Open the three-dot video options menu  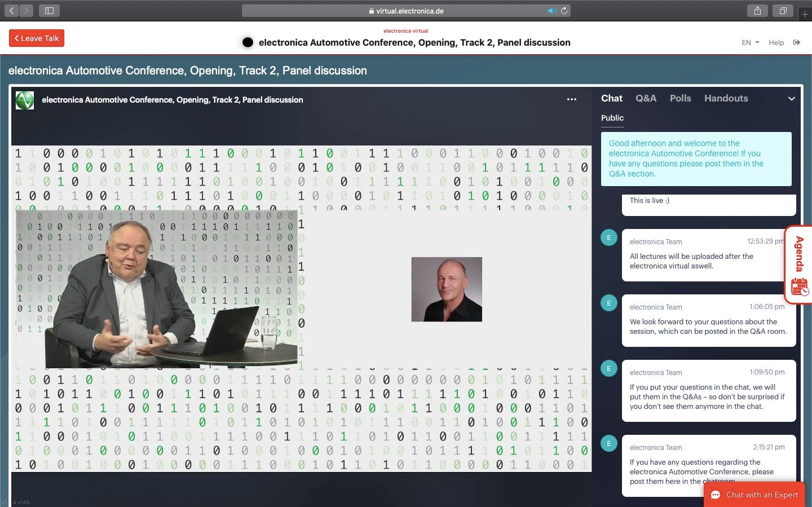tap(572, 99)
